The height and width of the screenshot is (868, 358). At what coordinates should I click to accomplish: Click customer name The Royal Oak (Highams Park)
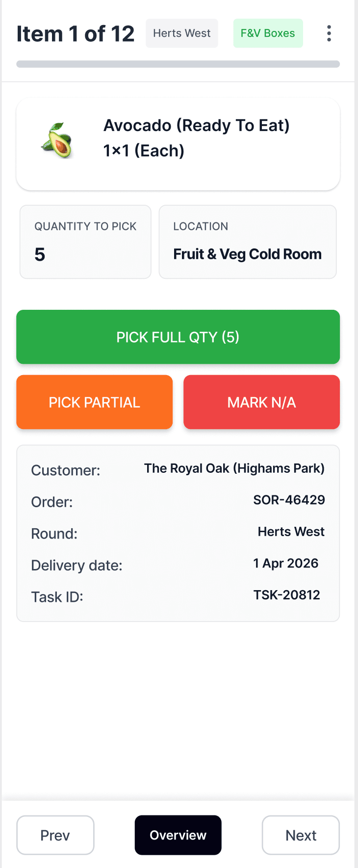234,468
